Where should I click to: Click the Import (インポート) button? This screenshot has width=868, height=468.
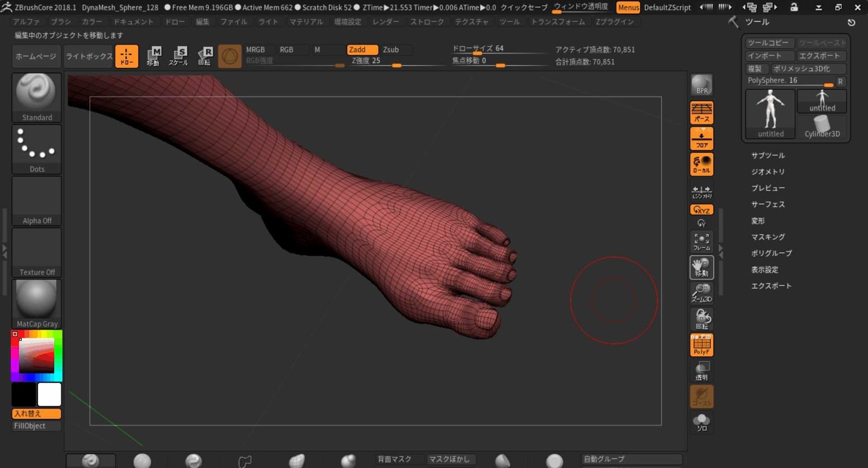coord(769,56)
